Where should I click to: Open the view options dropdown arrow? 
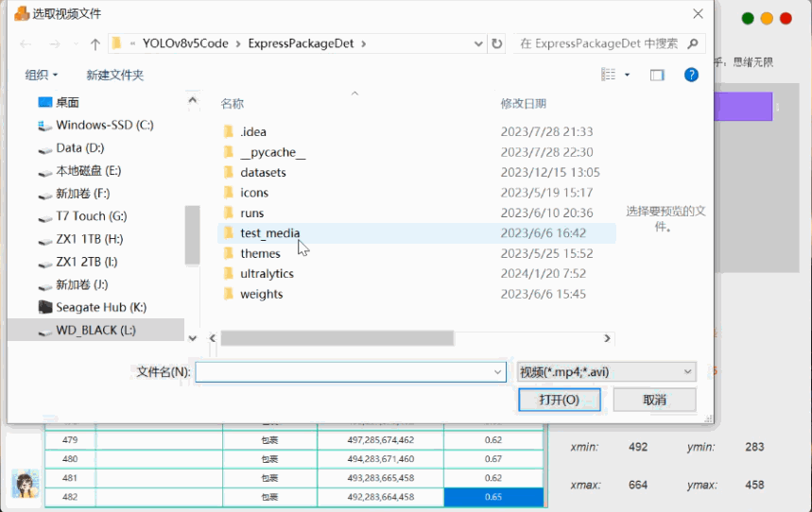click(627, 75)
